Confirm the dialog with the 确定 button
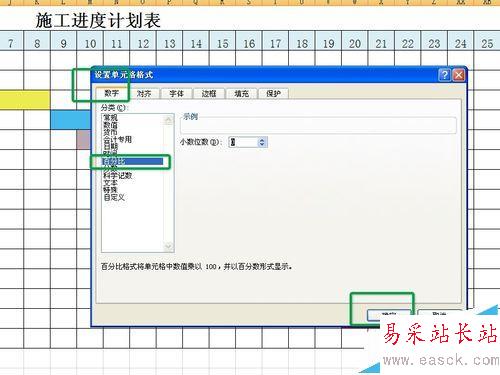The height and width of the screenshot is (375, 500). pos(389,315)
